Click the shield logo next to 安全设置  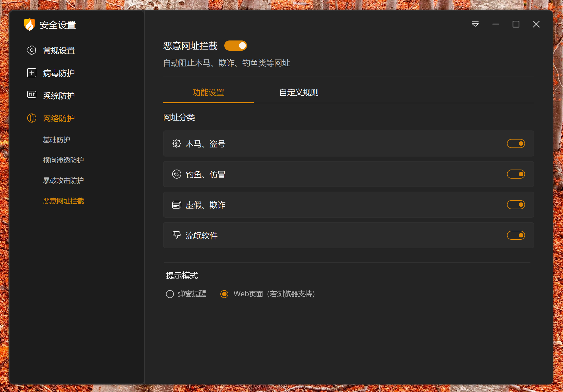29,25
